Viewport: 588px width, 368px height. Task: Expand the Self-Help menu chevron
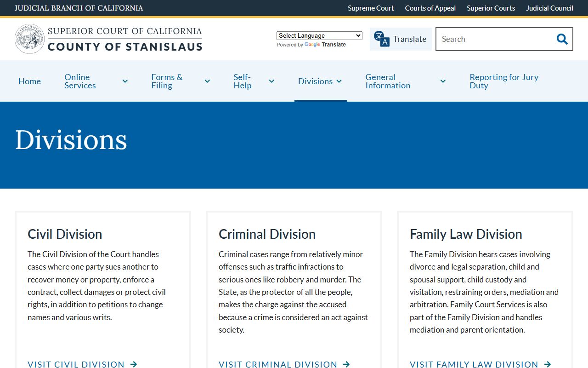tap(271, 81)
